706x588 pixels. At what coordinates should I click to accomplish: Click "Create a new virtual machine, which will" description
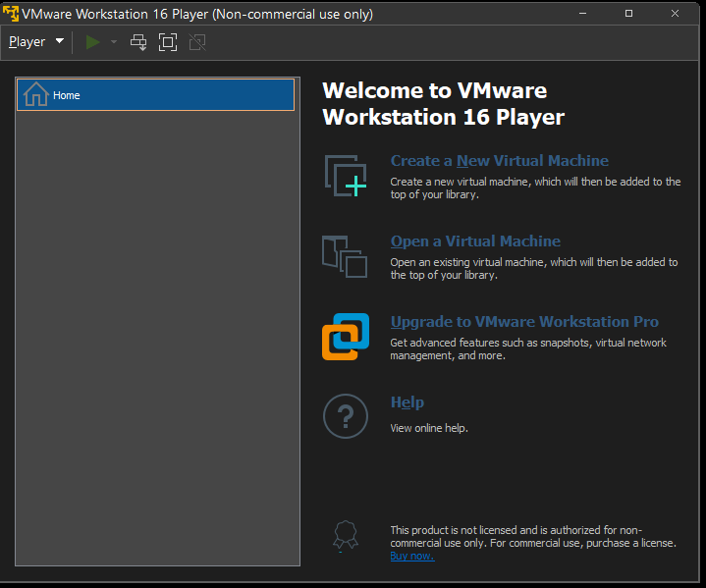[535, 188]
